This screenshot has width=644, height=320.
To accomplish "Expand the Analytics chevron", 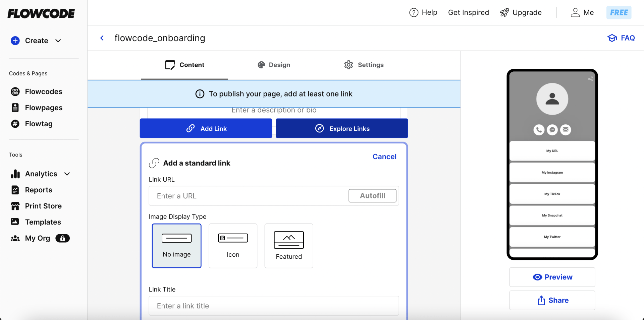I will coord(67,174).
